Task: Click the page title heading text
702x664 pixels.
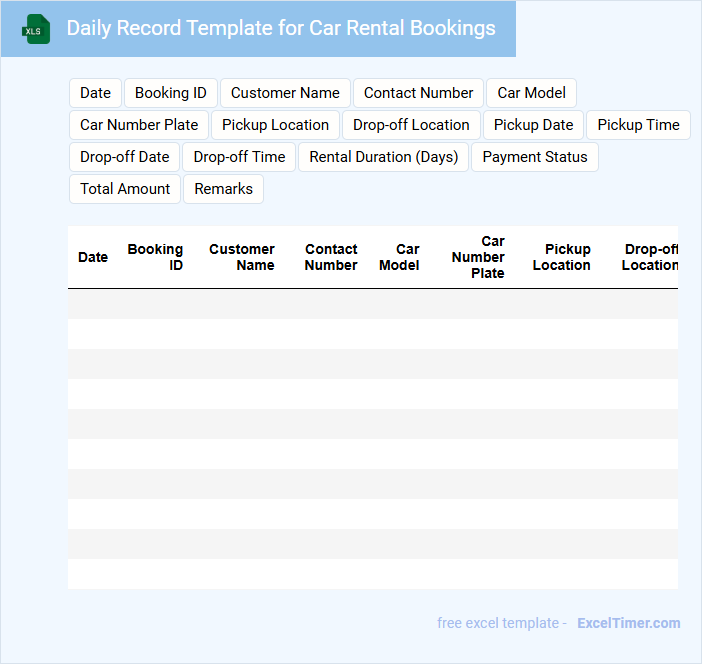Action: point(281,28)
